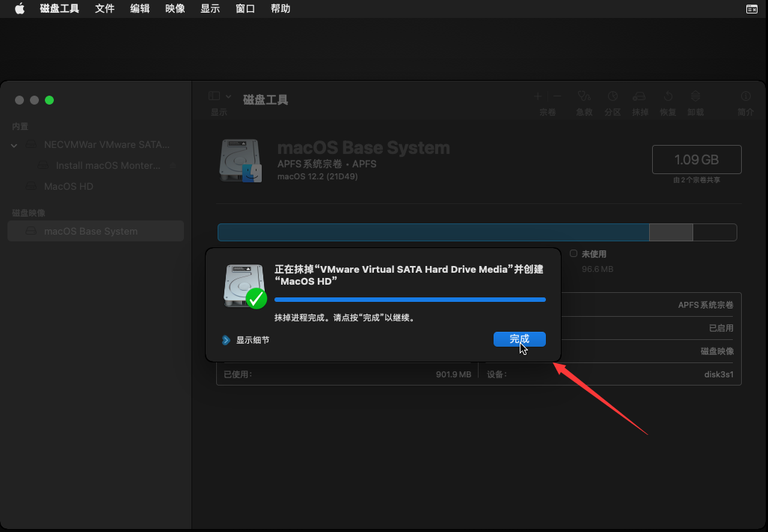Click the large macOS Base System drive icon

[x=241, y=161]
